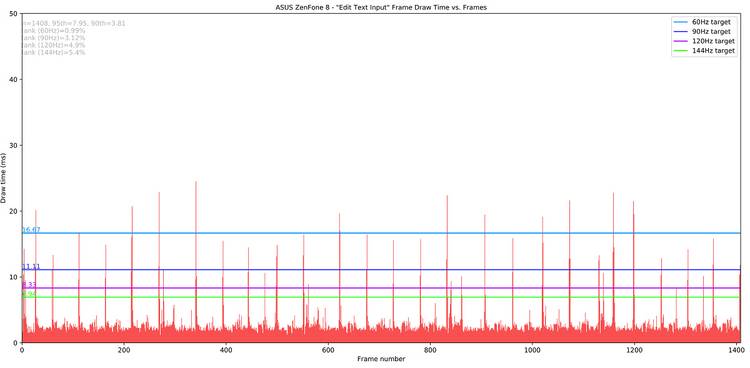Click the Jank (90Hz)=3.12% stat line

pyautogui.click(x=54, y=38)
